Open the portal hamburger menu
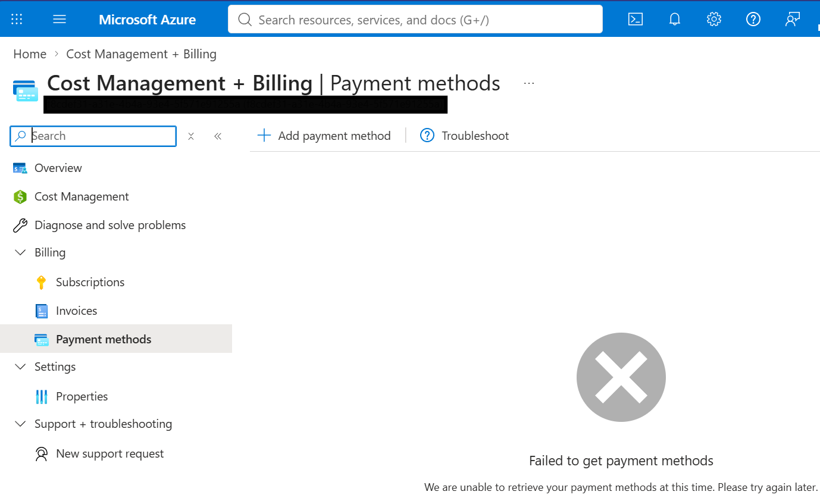The image size is (820, 504). click(60, 19)
